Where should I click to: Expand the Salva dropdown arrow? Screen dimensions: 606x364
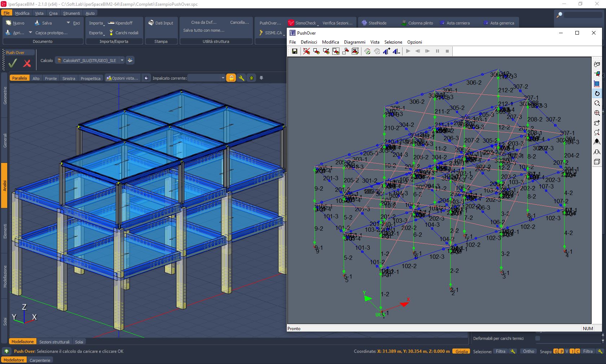click(x=68, y=23)
